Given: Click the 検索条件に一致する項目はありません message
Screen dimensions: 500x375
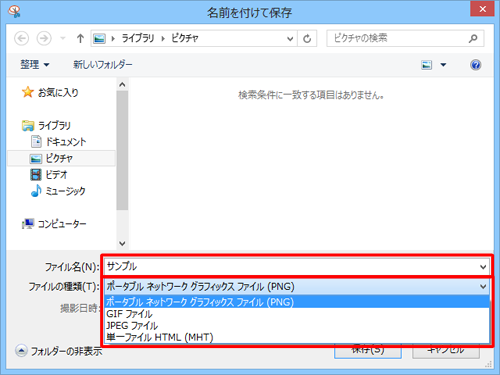Looking at the screenshot, I should (311, 95).
